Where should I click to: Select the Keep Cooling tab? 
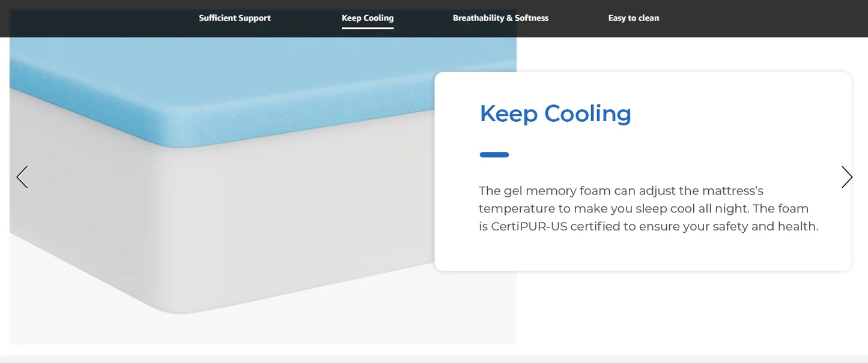click(368, 18)
